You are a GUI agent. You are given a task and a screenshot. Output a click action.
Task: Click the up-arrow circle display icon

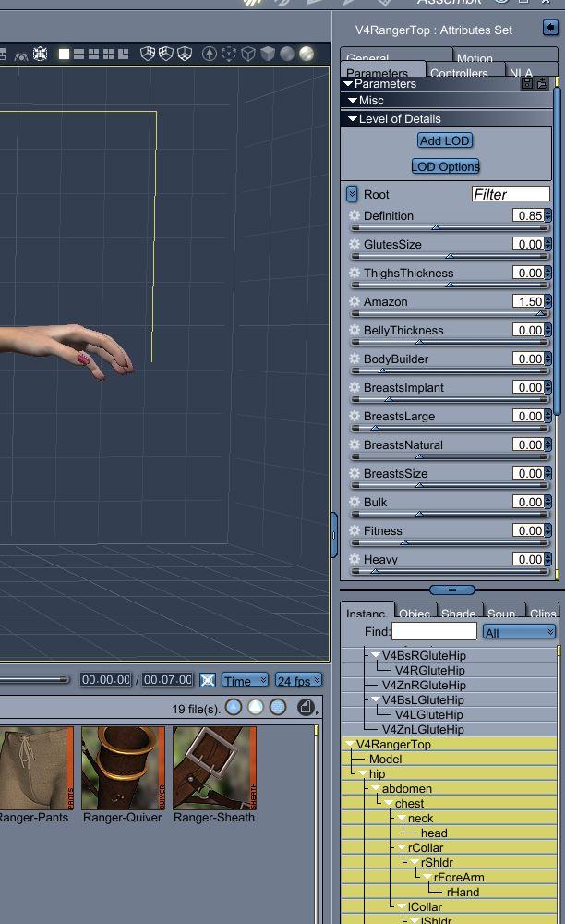pos(210,54)
